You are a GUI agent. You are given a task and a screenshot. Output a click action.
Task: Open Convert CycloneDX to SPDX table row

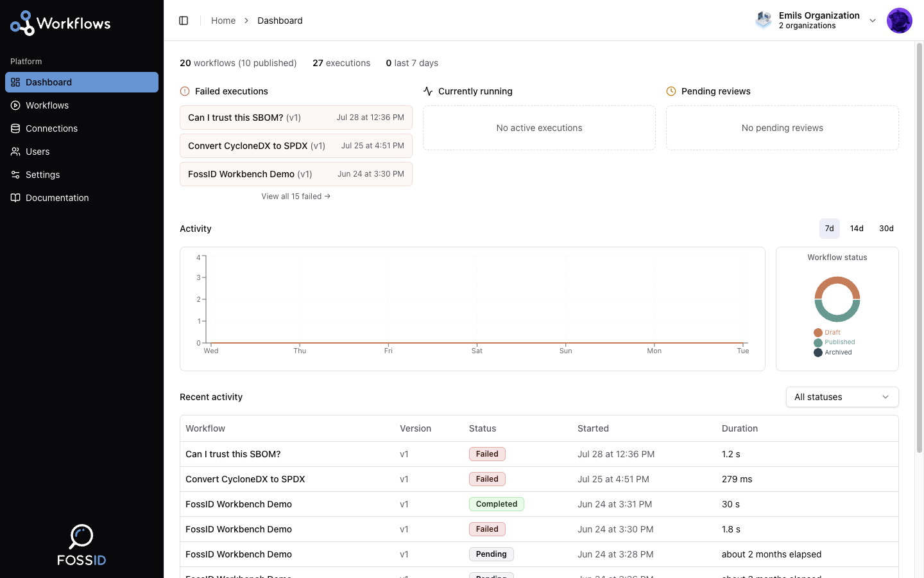tap(539, 479)
